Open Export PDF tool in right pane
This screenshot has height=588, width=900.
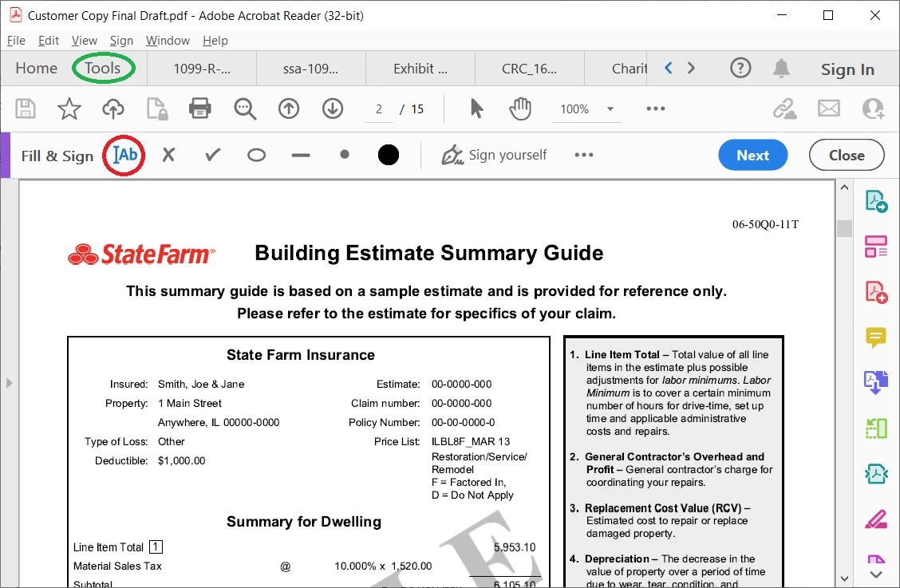[x=876, y=202]
